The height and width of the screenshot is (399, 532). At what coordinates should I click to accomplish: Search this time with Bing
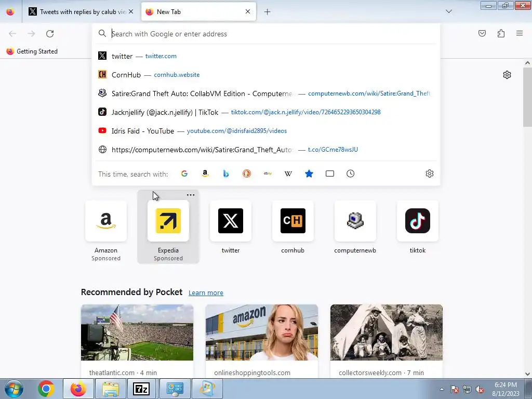(225, 174)
